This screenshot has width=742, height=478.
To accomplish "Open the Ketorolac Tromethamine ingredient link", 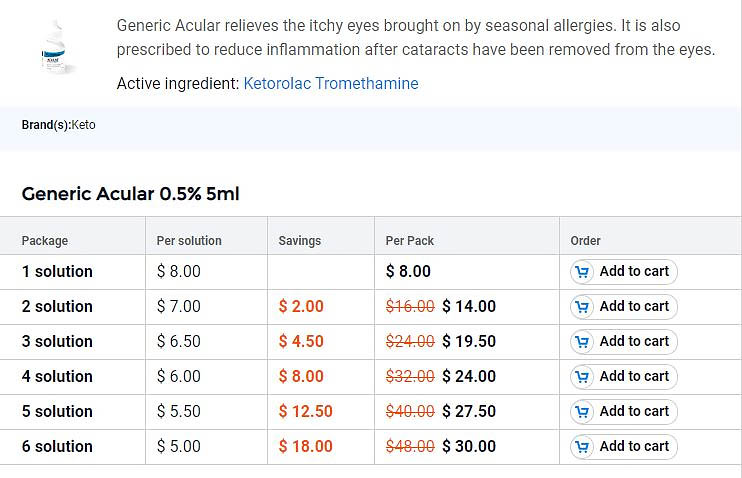I will click(x=330, y=84).
